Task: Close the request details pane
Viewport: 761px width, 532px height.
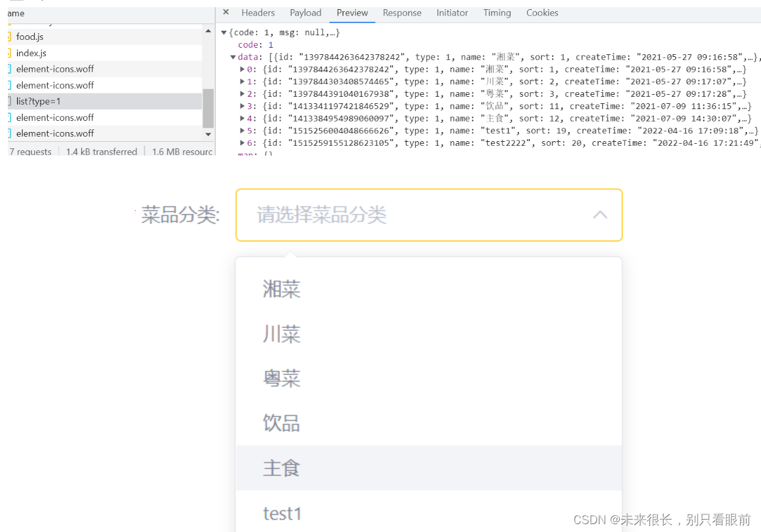Action: [x=226, y=12]
